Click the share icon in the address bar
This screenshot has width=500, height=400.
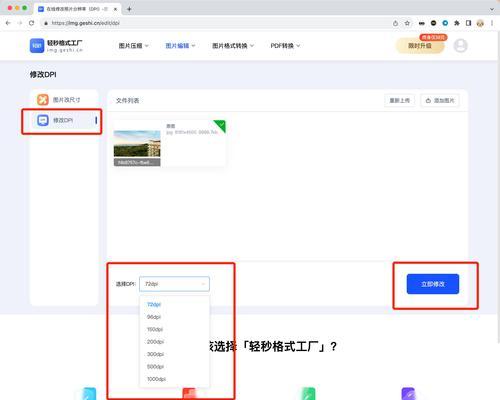(x=395, y=23)
